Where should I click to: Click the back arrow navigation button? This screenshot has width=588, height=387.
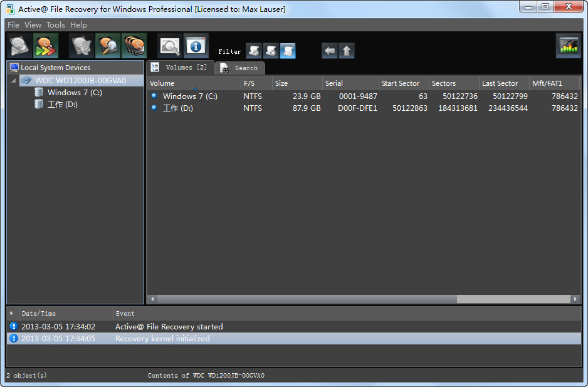click(x=330, y=51)
